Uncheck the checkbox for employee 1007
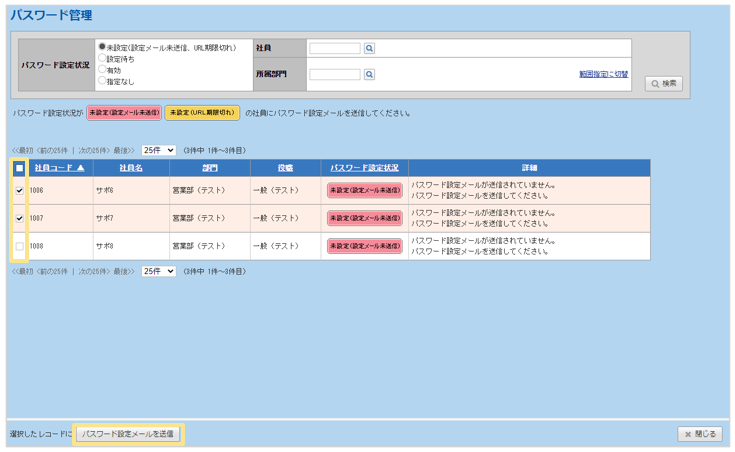Screen dimensions: 735x452 click(20, 217)
